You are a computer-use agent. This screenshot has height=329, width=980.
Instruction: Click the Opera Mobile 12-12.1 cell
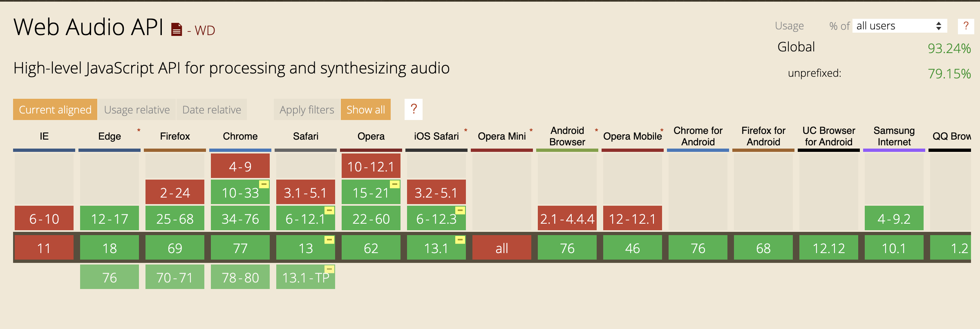[633, 218]
